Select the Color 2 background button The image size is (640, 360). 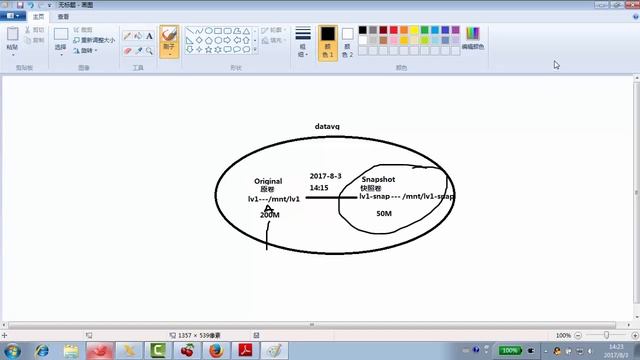click(347, 43)
